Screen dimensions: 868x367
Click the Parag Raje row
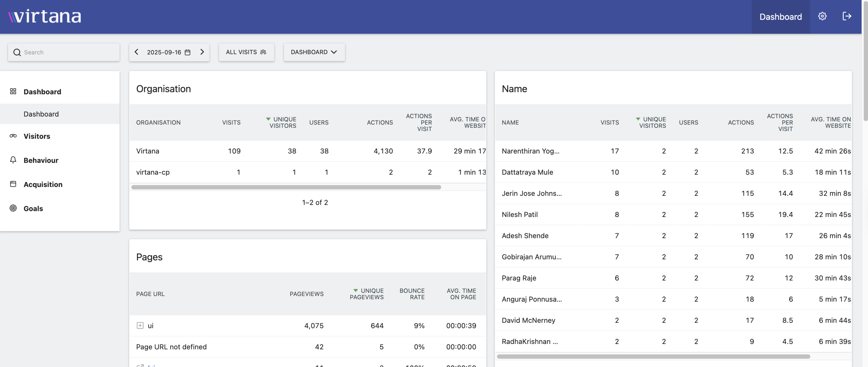(x=673, y=278)
